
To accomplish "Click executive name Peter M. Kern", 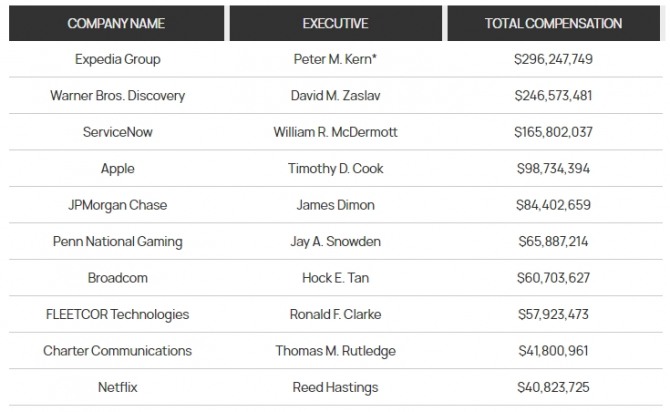I will (x=335, y=59).
